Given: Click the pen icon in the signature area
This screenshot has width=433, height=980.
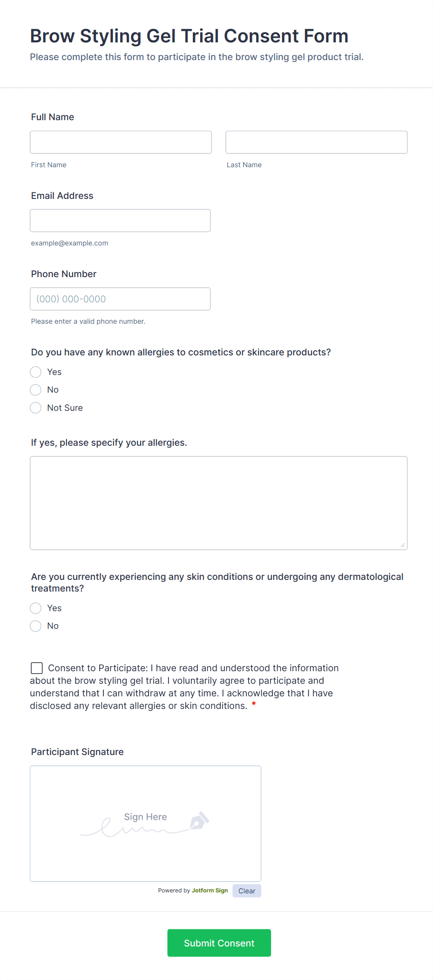Looking at the screenshot, I should tap(199, 821).
